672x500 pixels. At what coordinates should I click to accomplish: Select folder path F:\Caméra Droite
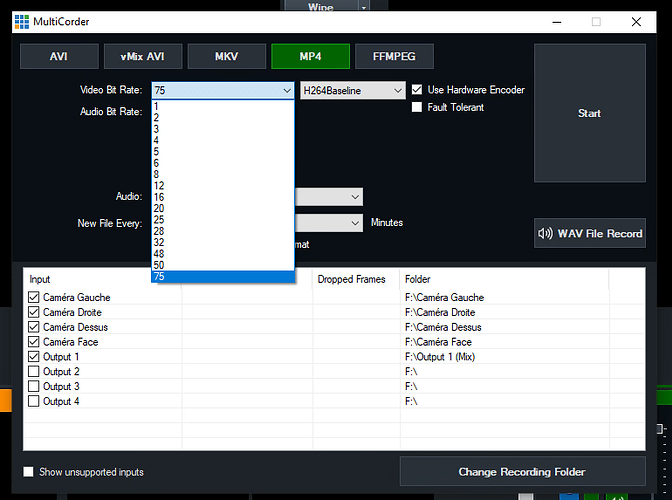[440, 312]
